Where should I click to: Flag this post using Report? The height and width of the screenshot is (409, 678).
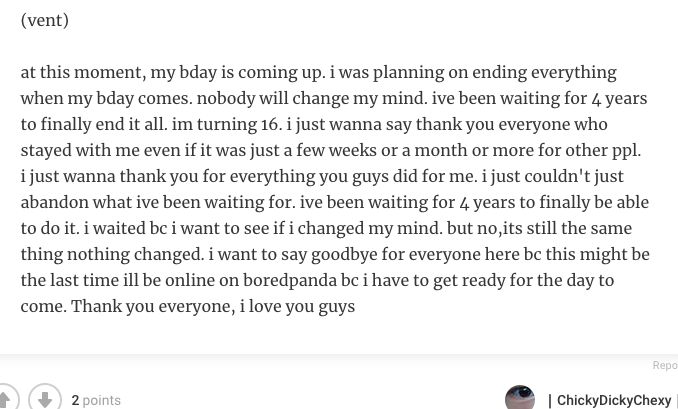pos(666,365)
